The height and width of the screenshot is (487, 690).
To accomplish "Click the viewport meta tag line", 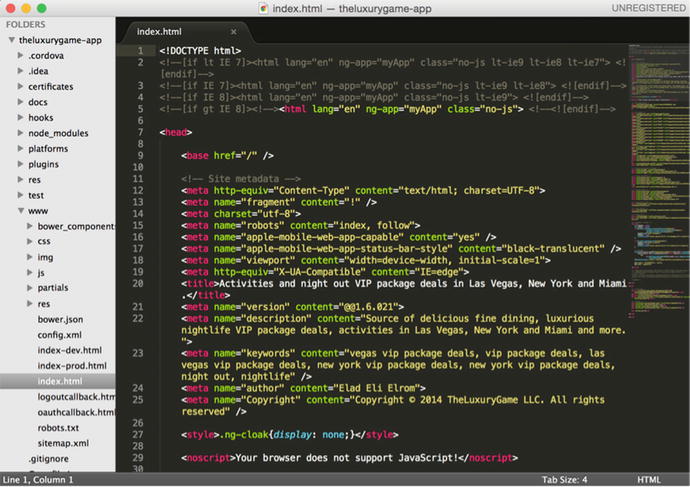I will pos(366,260).
